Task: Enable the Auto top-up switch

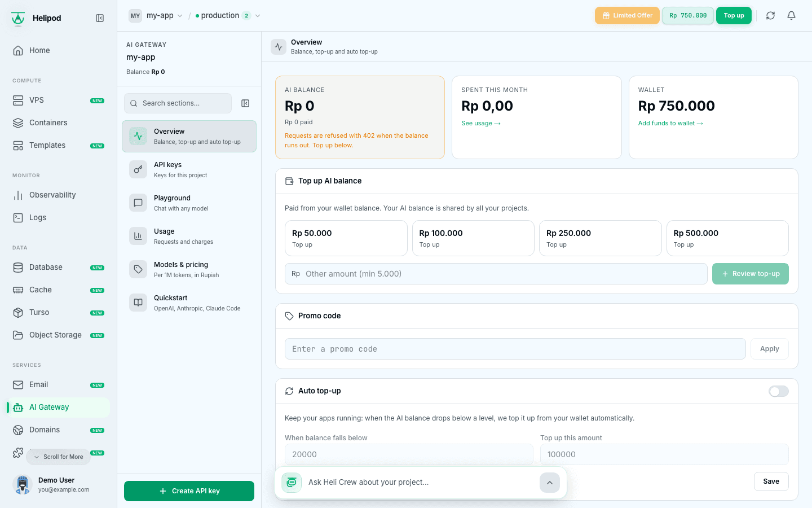Action: (779, 391)
